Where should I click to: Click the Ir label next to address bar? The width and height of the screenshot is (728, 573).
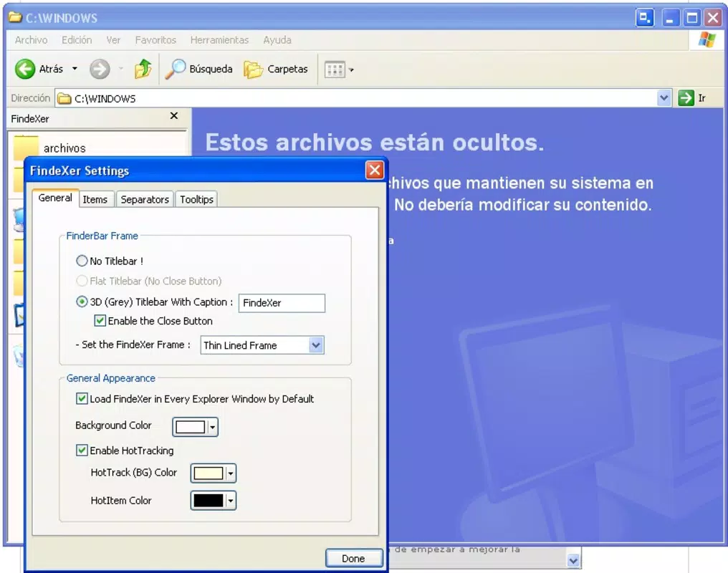tap(702, 98)
